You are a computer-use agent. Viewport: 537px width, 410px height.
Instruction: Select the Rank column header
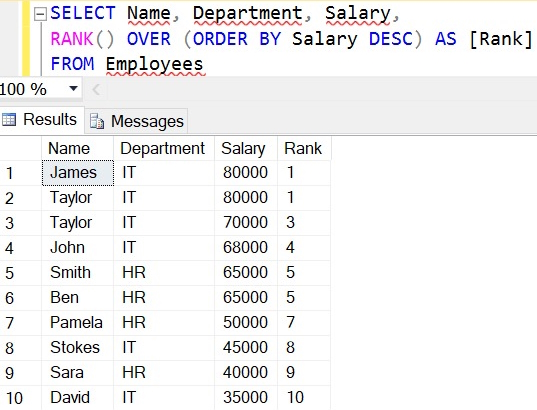[304, 148]
